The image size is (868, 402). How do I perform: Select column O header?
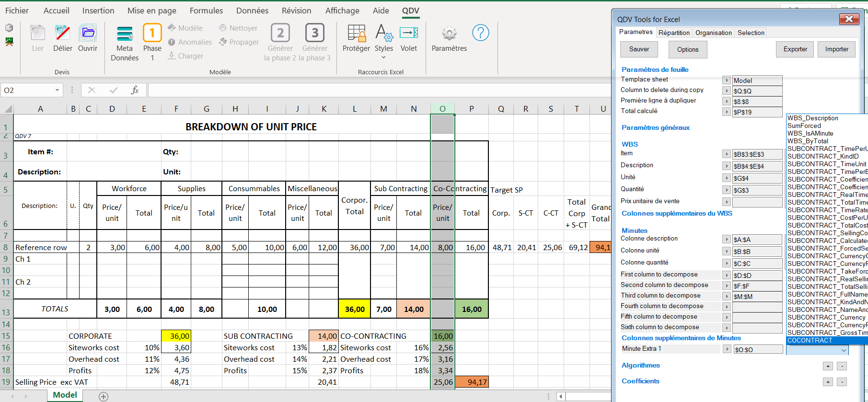click(442, 109)
